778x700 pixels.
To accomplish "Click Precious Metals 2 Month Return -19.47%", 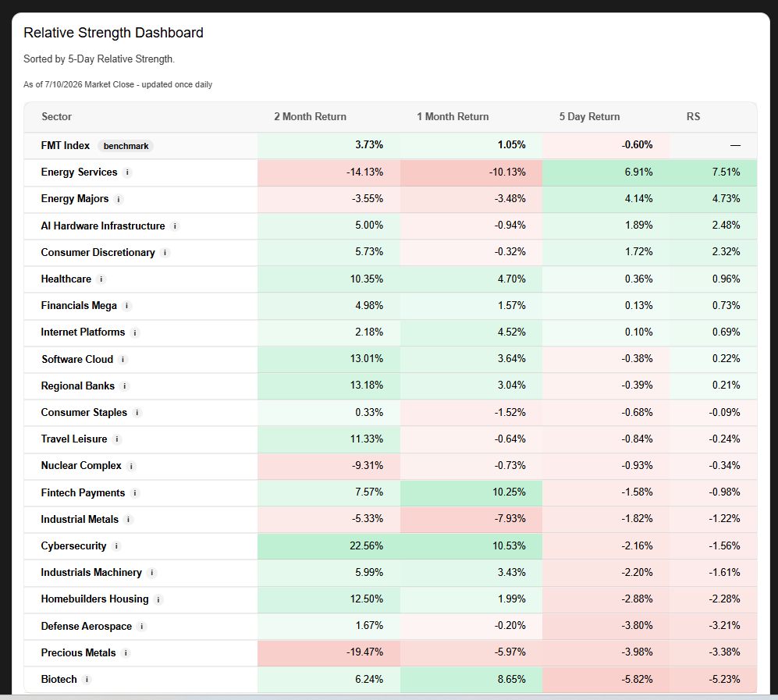I will pyautogui.click(x=364, y=652).
